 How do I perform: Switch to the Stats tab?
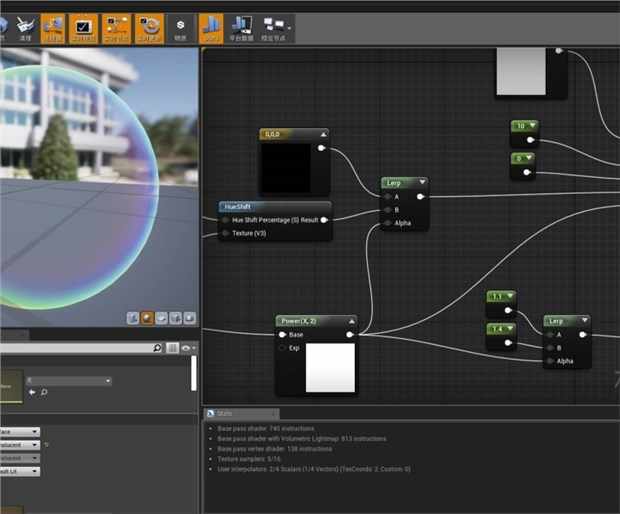242,414
